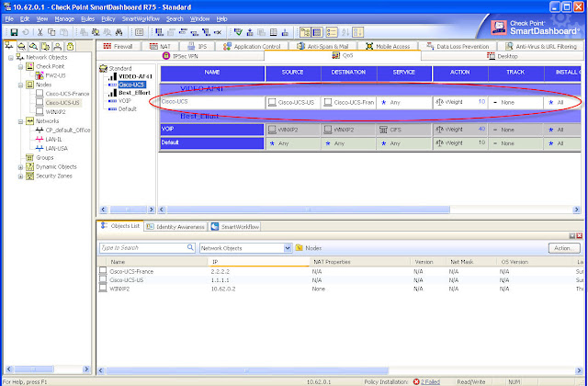Click the search magnifier in Type to Search
The width and height of the screenshot is (588, 386).
coord(190,247)
